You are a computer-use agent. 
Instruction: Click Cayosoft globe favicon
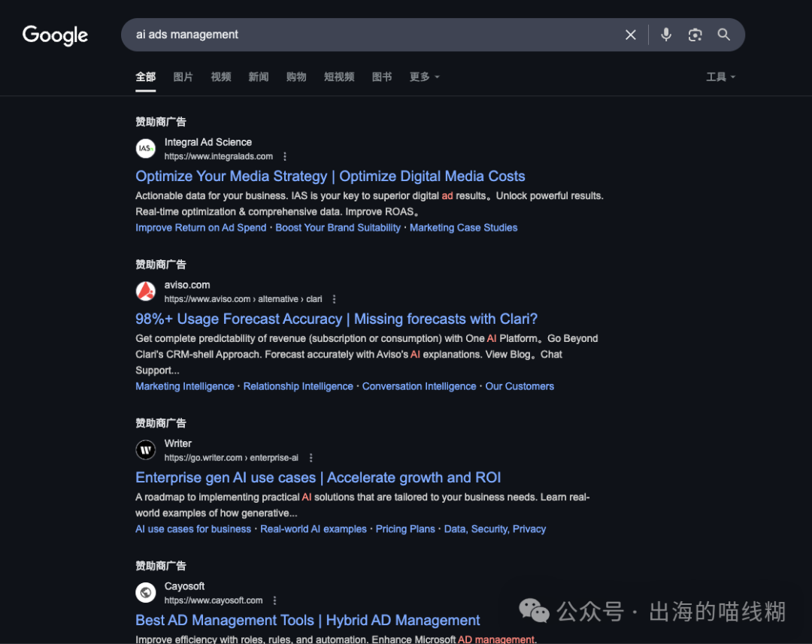coord(146,593)
